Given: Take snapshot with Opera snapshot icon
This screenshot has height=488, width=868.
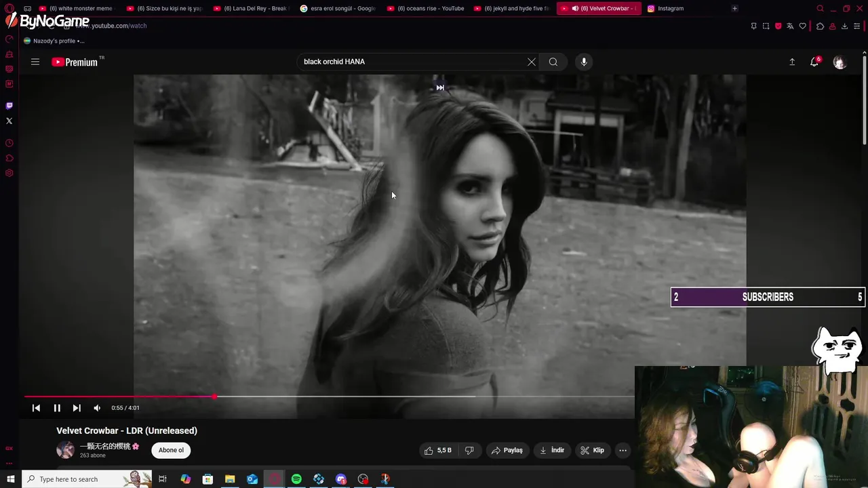Looking at the screenshot, I should click(x=766, y=26).
